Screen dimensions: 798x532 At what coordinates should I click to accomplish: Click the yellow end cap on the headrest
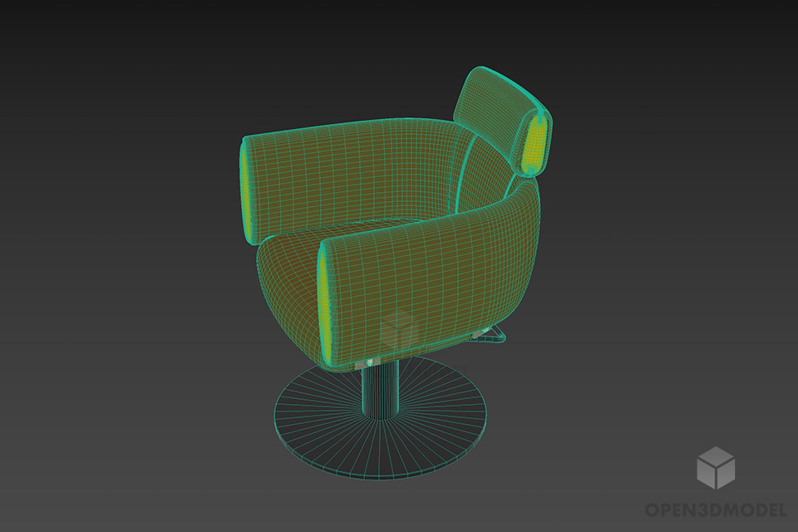[x=534, y=145]
